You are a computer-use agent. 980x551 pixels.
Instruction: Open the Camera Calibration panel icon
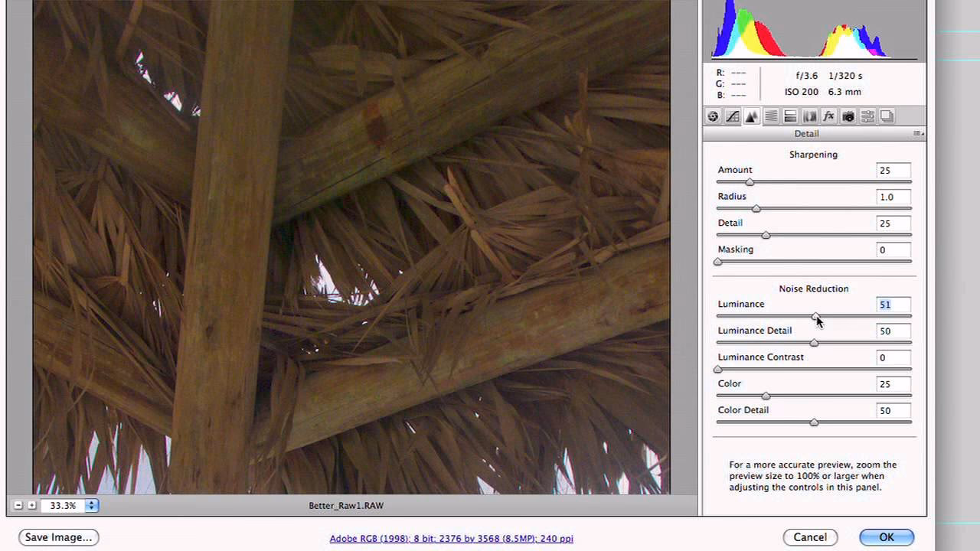(848, 116)
